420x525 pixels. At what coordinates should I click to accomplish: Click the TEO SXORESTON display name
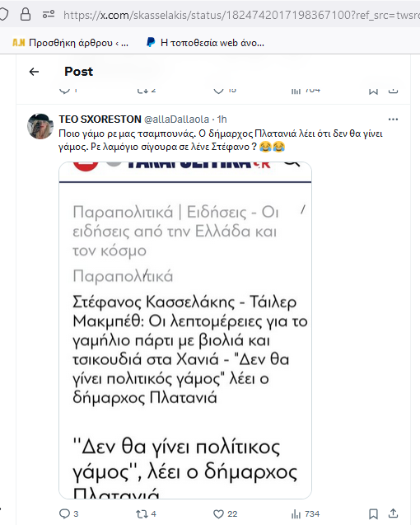[100, 120]
